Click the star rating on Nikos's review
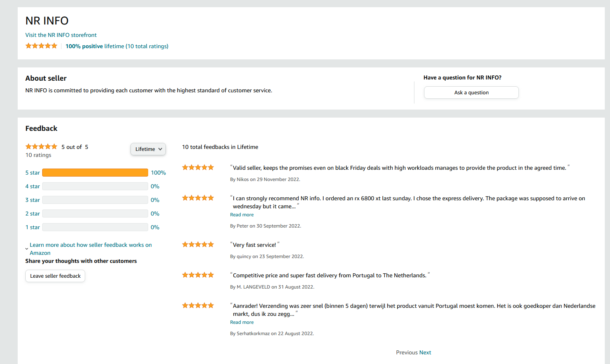This screenshot has width=610, height=364. click(x=198, y=167)
